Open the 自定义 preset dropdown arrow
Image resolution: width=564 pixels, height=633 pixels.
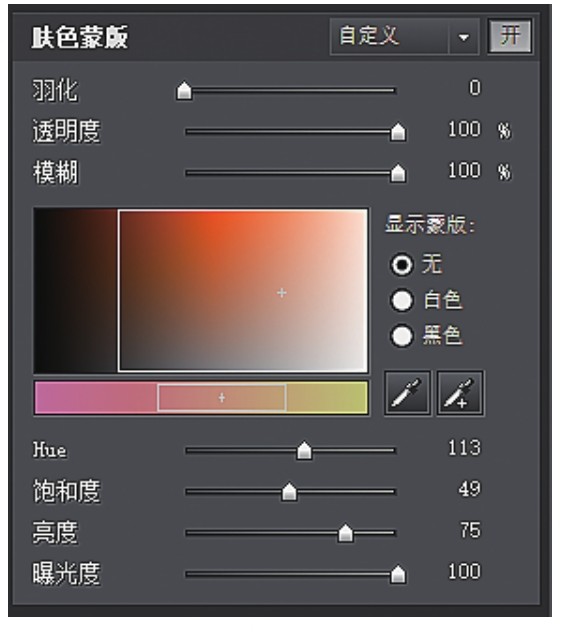coord(464,37)
